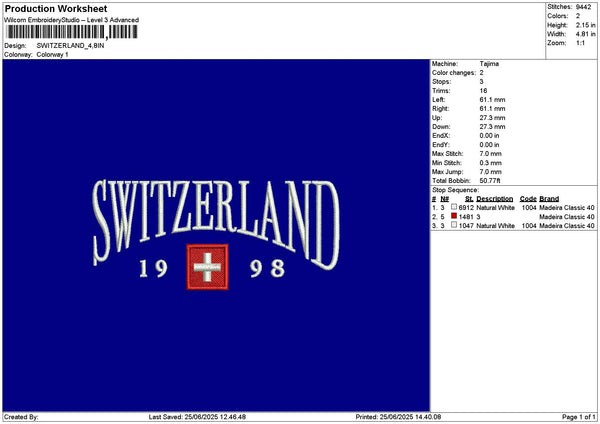Click 'Wilcom EmbroideryStudio – Level 3 Advanced' text

click(72, 20)
